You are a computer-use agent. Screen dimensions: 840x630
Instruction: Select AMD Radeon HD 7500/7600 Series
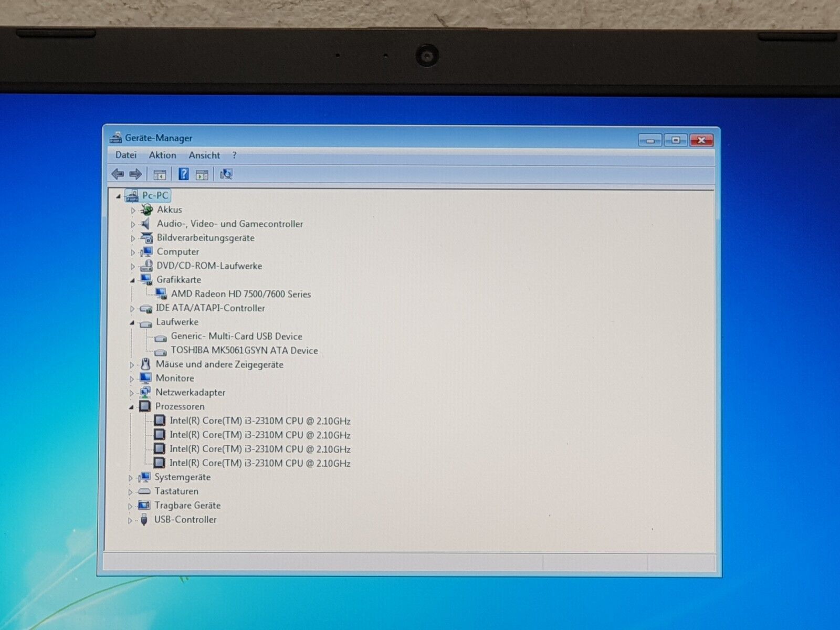coord(240,294)
